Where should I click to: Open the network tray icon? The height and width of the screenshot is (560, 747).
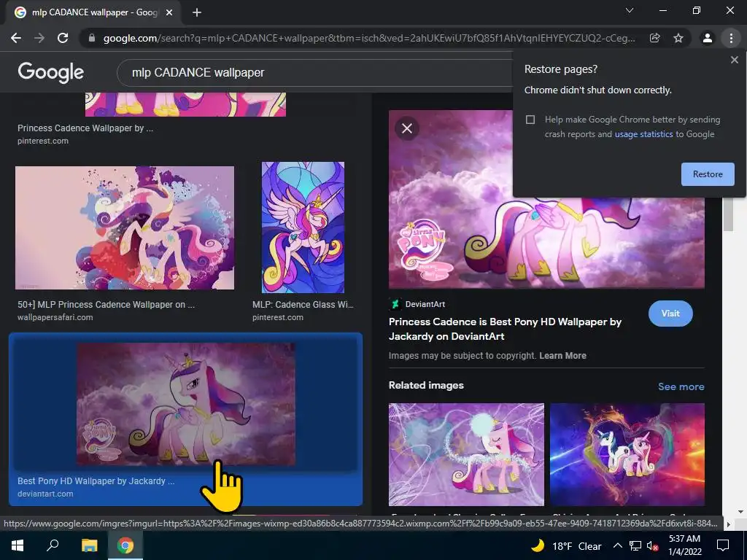[x=635, y=545]
